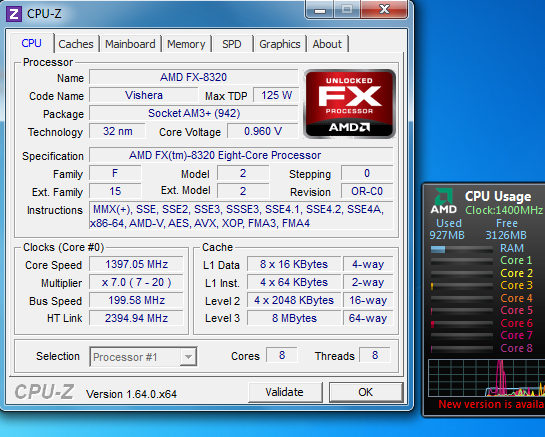Click the Max TDP value '125 W'

(x=277, y=95)
